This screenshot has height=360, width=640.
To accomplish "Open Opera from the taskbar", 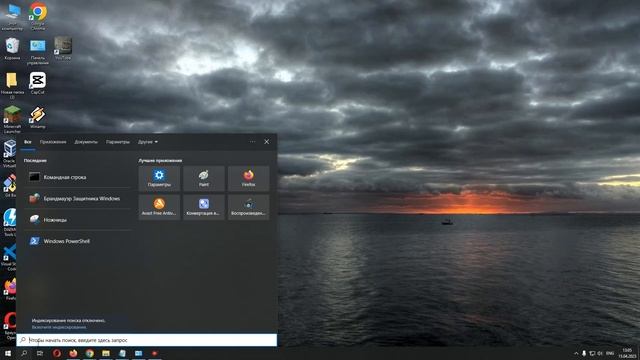I will pos(57,353).
